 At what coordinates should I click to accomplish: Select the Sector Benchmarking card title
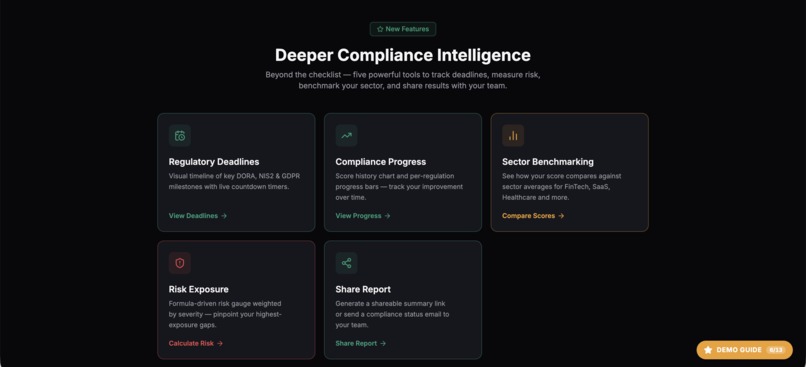click(548, 162)
